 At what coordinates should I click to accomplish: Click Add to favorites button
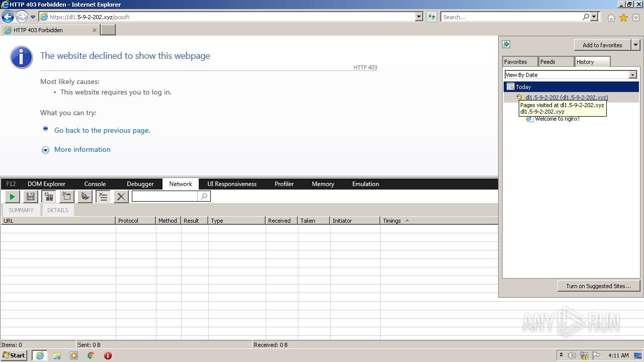click(602, 45)
